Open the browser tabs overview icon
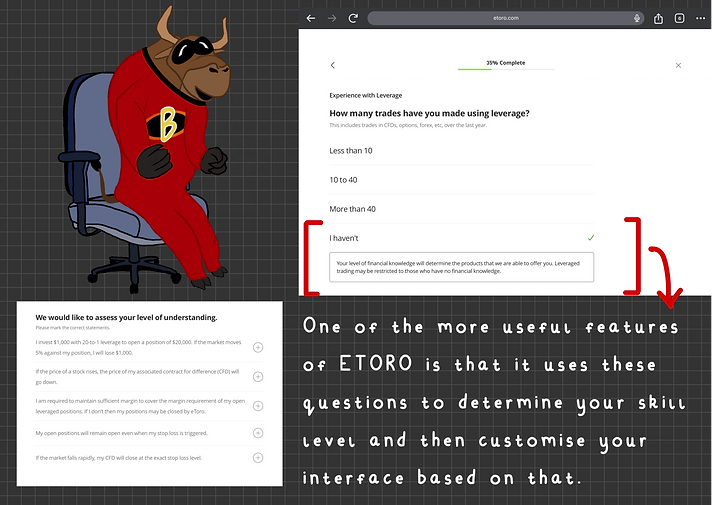 tap(679, 18)
